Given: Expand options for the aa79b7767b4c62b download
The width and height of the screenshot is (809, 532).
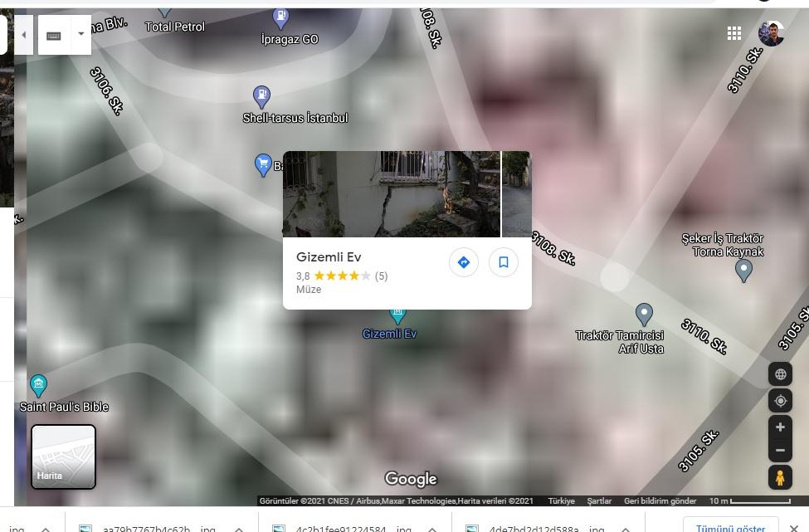Looking at the screenshot, I should click(x=239, y=528).
